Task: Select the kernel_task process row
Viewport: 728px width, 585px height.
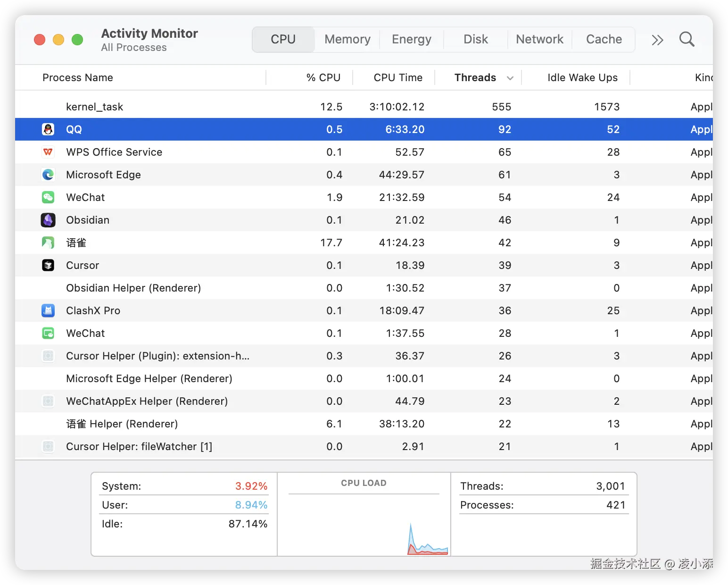Action: pyautogui.click(x=364, y=107)
